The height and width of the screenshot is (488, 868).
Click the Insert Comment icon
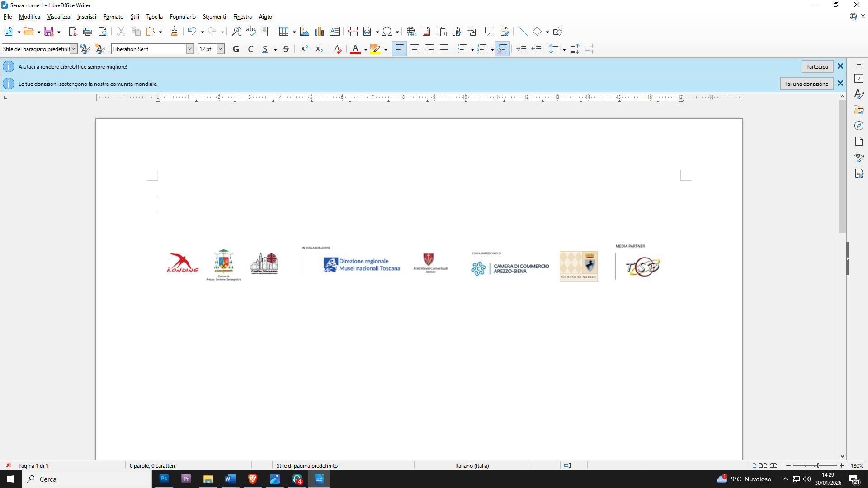coord(489,31)
